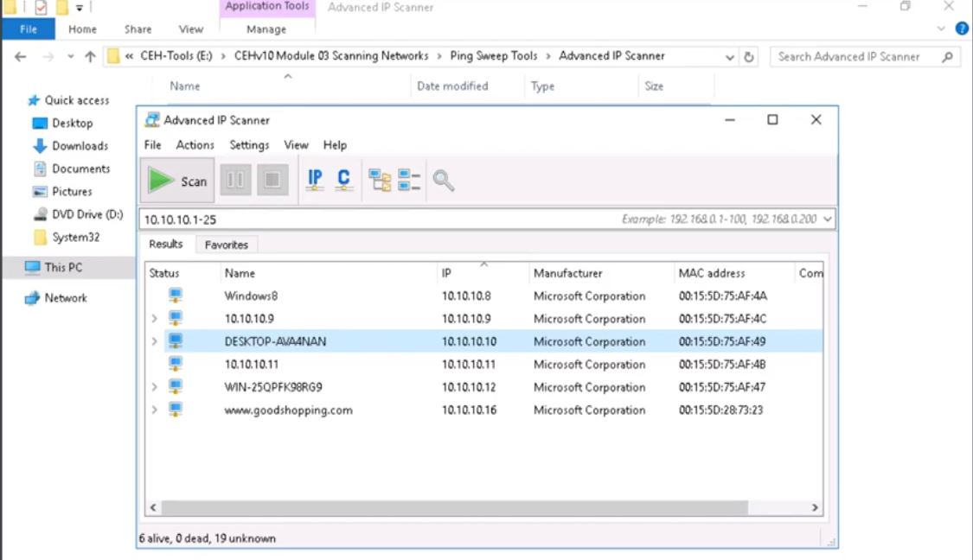Click the IP toolbar icon
This screenshot has width=973, height=560.
click(x=315, y=180)
